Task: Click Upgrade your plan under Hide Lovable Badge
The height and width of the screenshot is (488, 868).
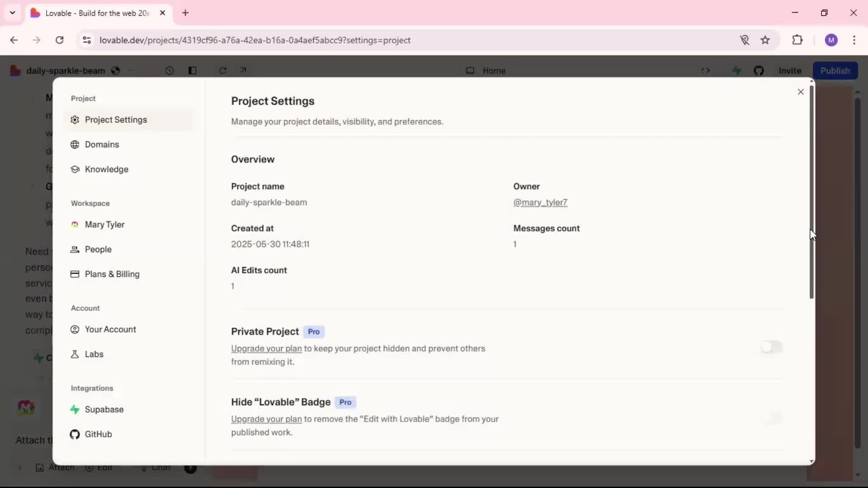Action: (x=266, y=419)
